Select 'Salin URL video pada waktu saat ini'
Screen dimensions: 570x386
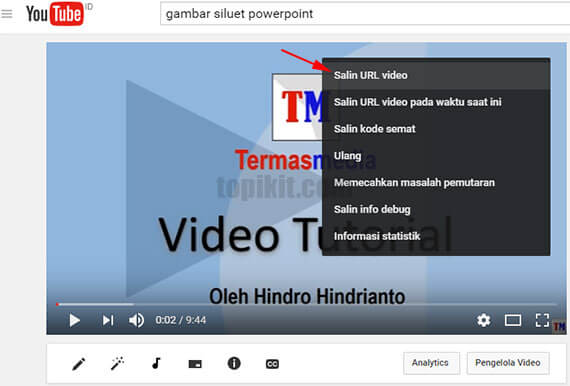click(436, 102)
